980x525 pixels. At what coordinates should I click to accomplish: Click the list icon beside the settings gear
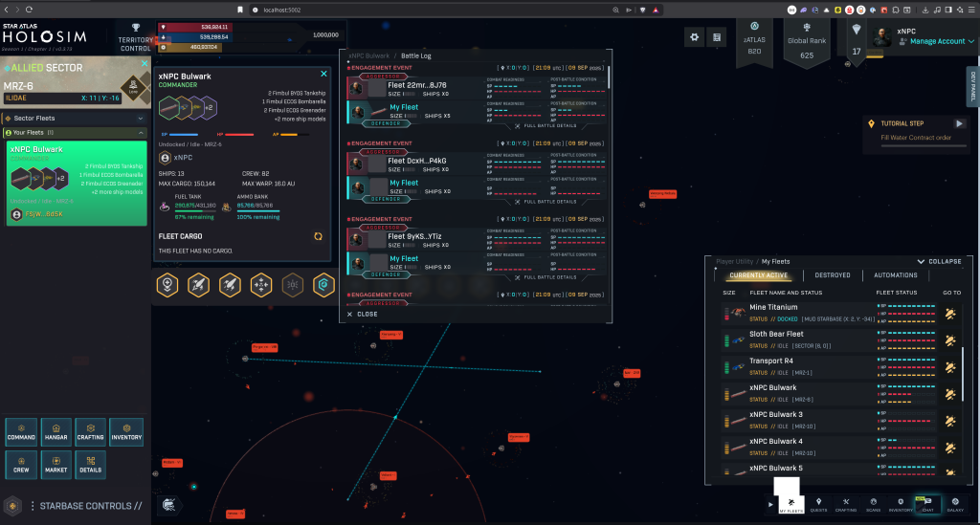tap(717, 37)
